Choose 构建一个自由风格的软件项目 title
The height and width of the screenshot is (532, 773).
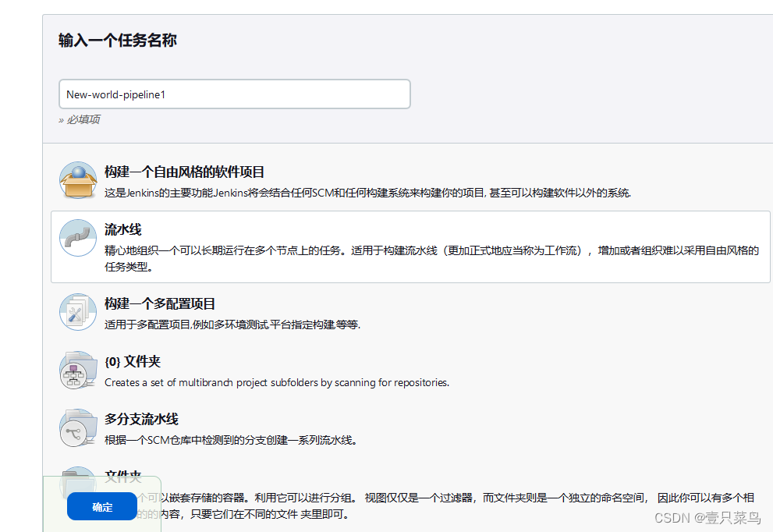[x=184, y=172]
